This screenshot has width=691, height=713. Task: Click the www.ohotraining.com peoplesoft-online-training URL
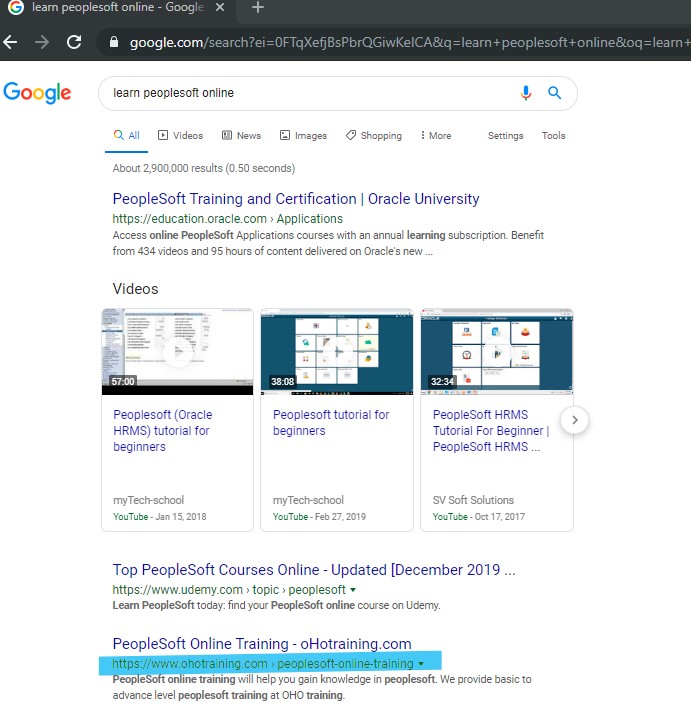(263, 664)
